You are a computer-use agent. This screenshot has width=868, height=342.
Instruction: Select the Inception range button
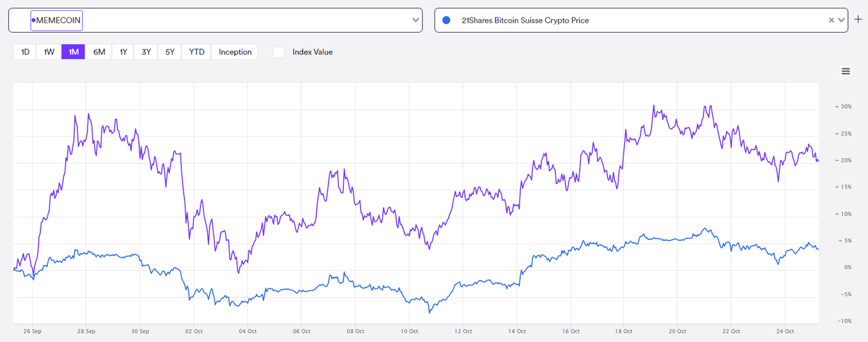235,52
